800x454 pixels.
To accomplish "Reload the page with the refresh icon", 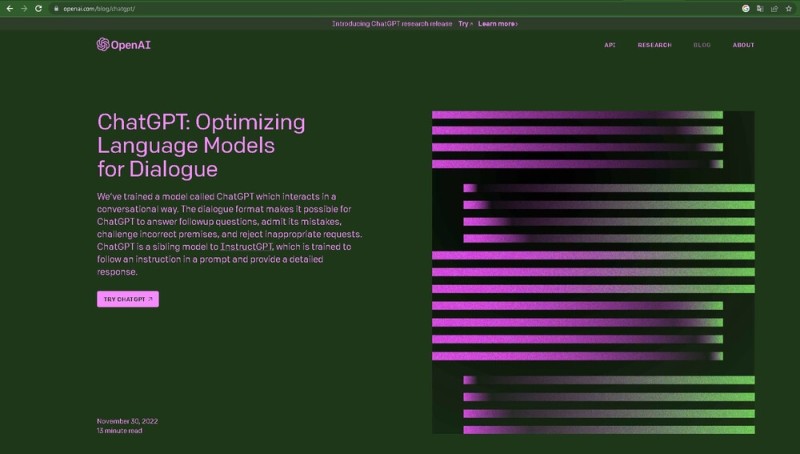I will click(x=38, y=9).
